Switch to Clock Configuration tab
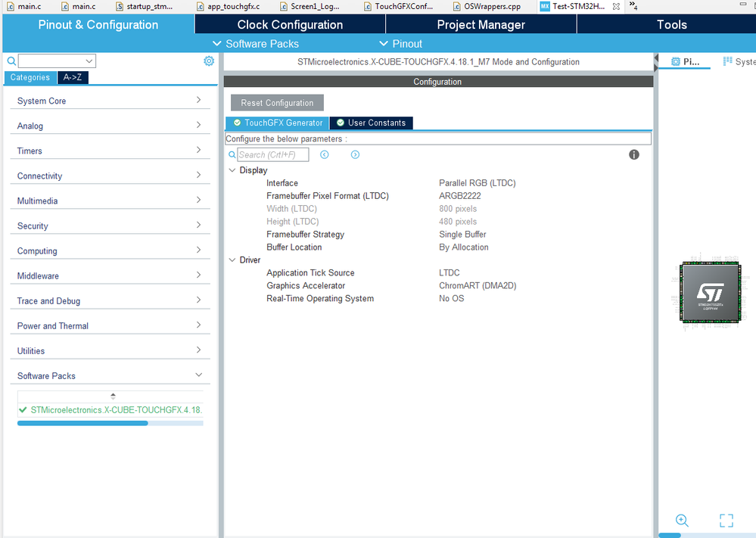 coord(290,24)
